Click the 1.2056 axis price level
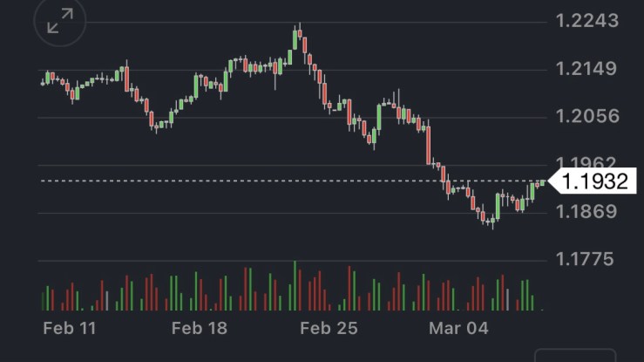Image resolution: width=644 pixels, height=362 pixels. pos(586,116)
